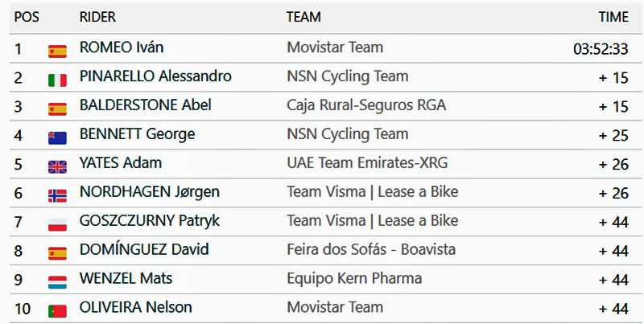Click the Spanish flag beside ROMEO Iván
644x324 pixels.
(x=57, y=51)
